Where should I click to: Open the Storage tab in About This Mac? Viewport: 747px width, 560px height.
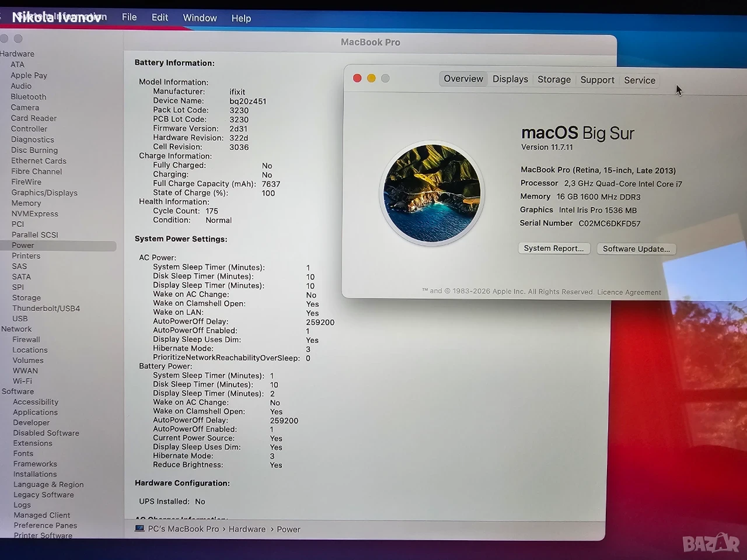point(554,79)
